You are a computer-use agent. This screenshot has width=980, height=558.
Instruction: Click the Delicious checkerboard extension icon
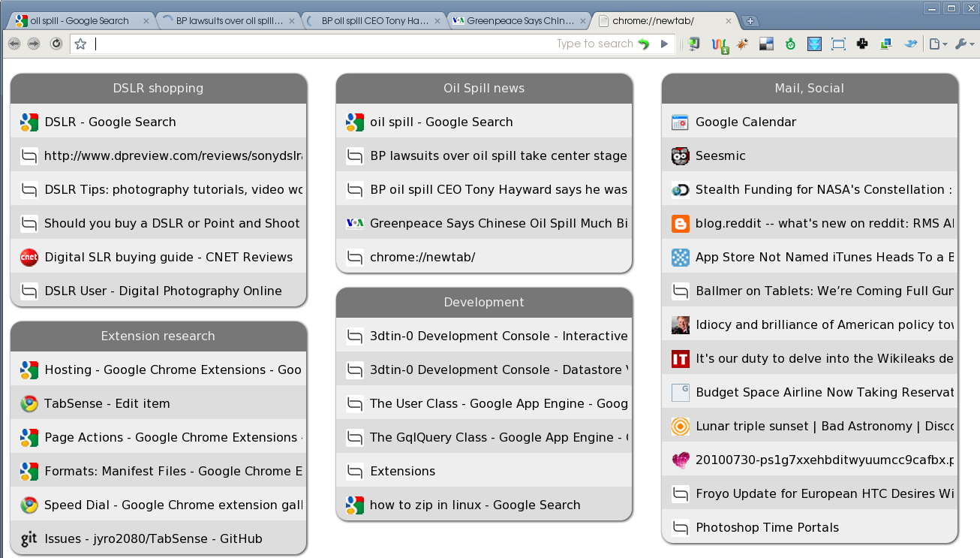766,44
